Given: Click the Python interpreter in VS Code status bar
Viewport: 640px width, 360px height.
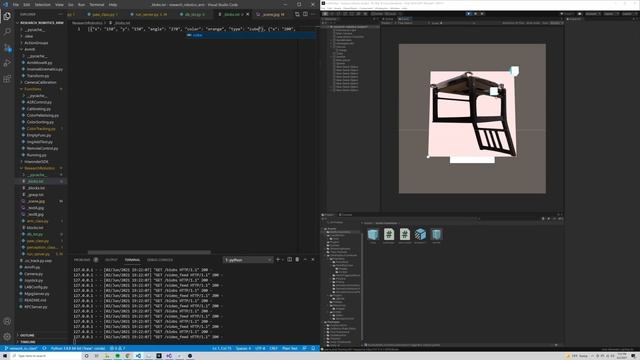Looking at the screenshot, I should click(x=78, y=349).
